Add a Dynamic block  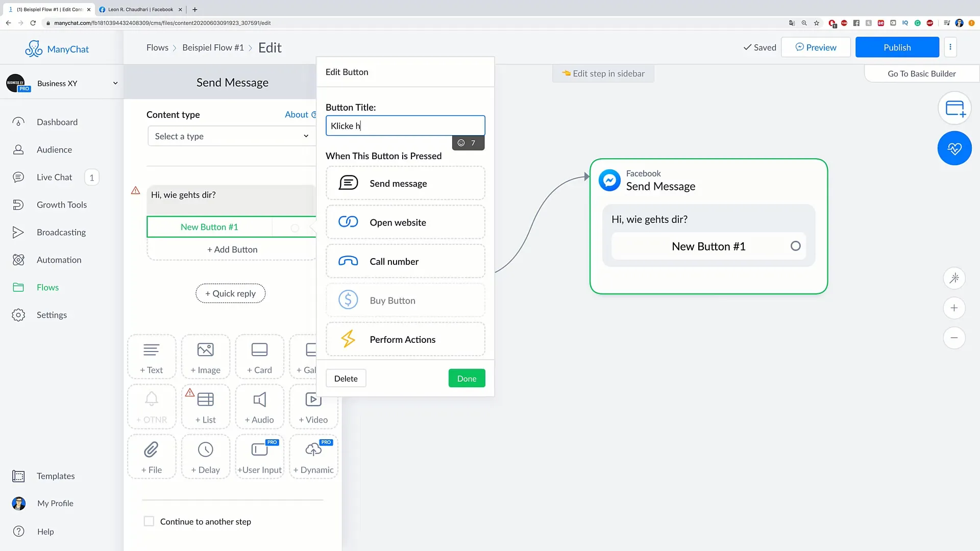click(313, 457)
